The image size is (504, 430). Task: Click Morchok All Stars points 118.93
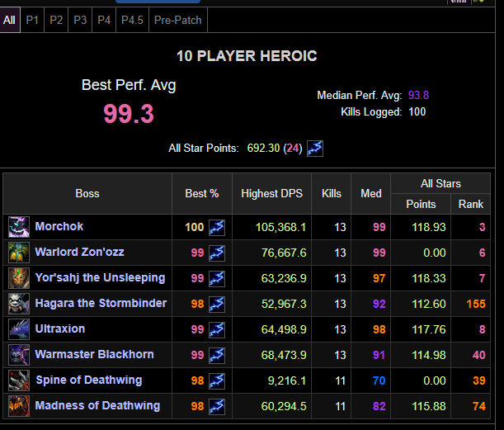pyautogui.click(x=429, y=228)
